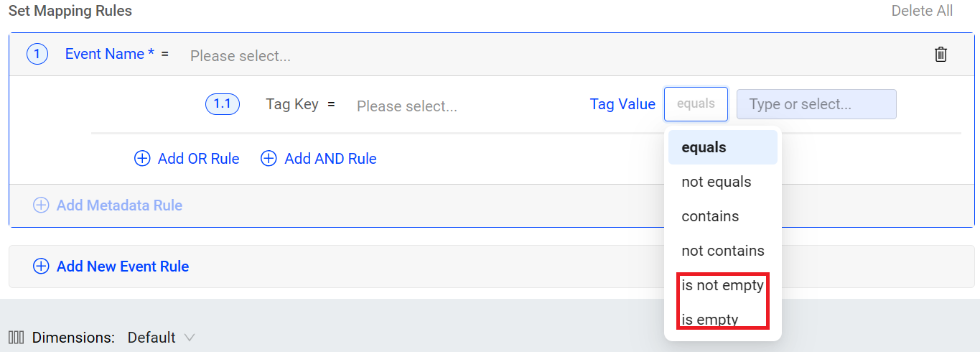
Task: Choose 'not equals' from operator list
Action: click(717, 182)
